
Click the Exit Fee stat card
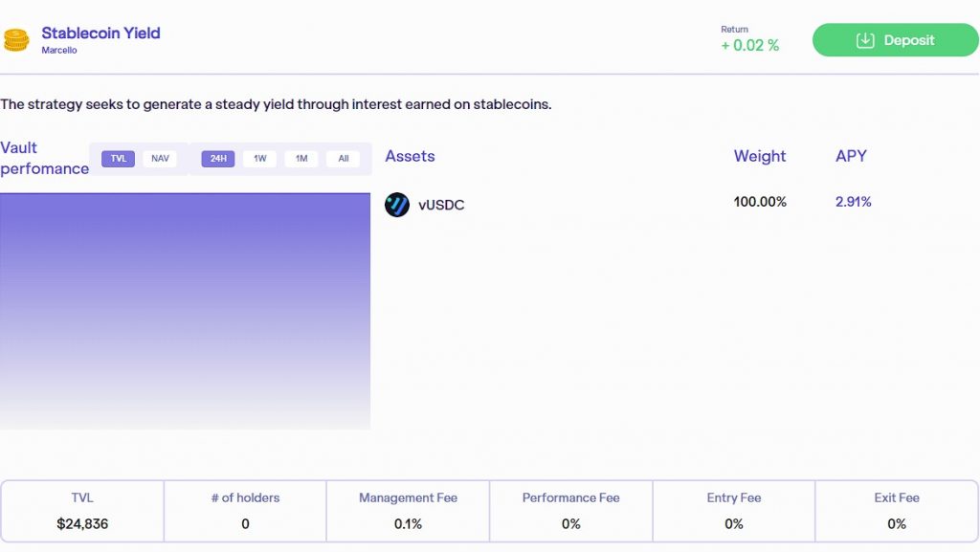pyautogui.click(x=897, y=511)
